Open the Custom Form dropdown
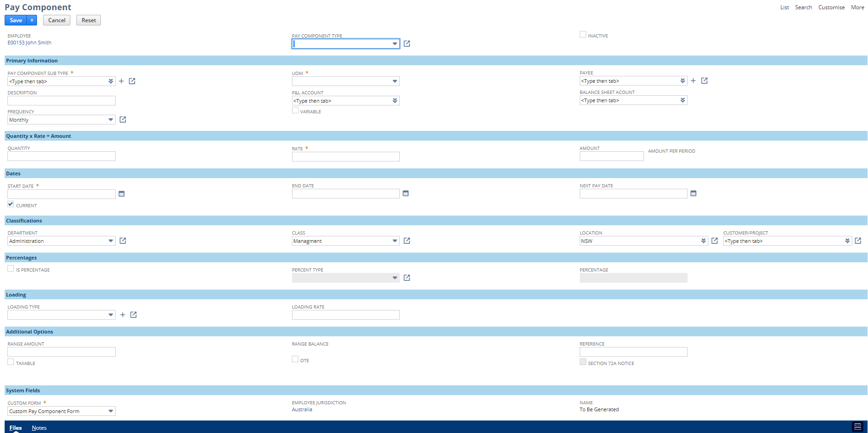Viewport: 868px width, 433px height. point(111,411)
